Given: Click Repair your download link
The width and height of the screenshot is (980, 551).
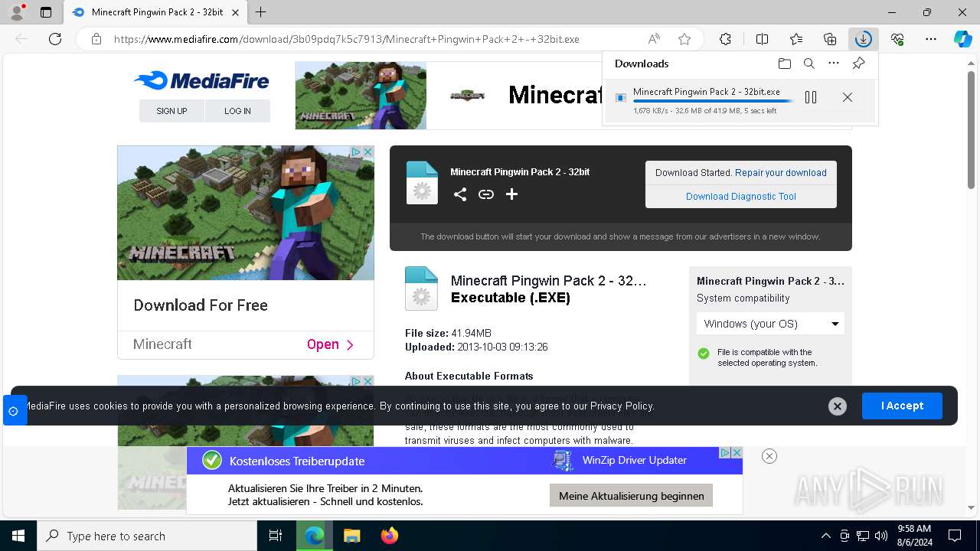Looking at the screenshot, I should tap(781, 173).
